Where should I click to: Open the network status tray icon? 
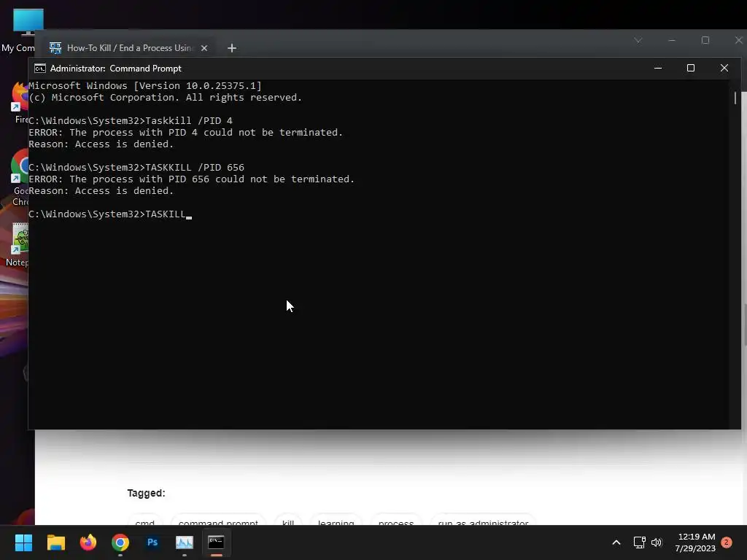coord(639,542)
